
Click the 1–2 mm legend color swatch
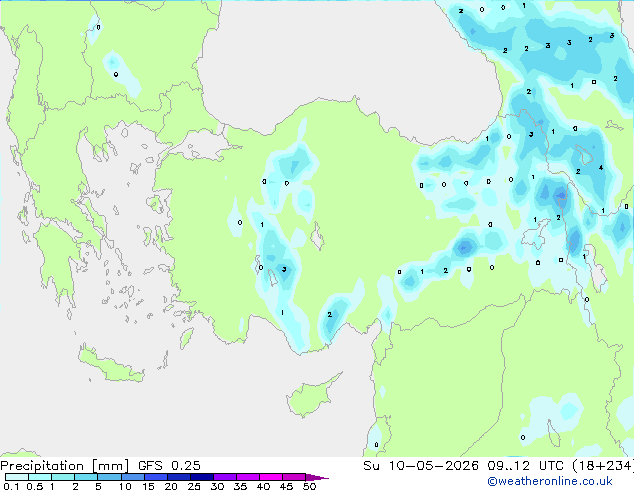click(63, 477)
